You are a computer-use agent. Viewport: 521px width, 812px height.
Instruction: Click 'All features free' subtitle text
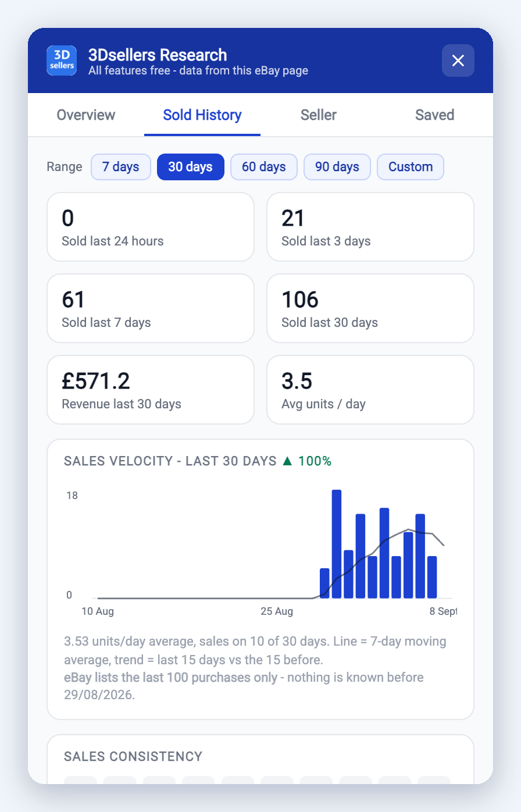[198, 71]
